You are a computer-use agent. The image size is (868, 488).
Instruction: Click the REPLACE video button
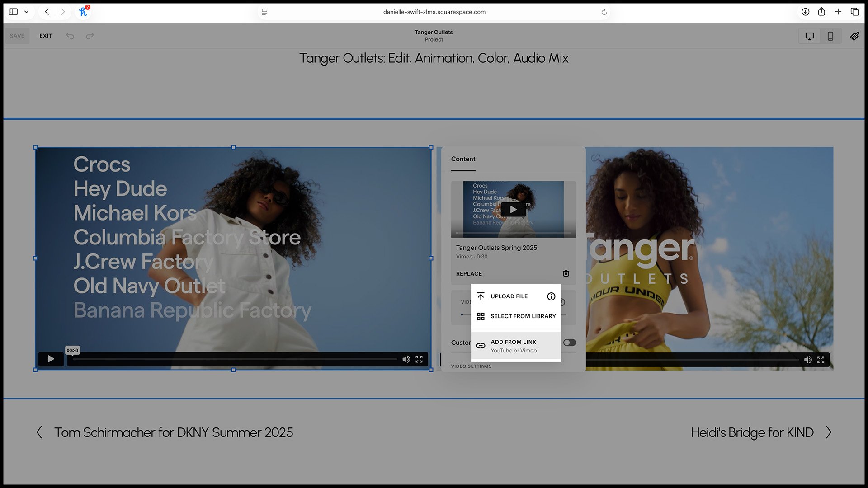[x=469, y=274]
